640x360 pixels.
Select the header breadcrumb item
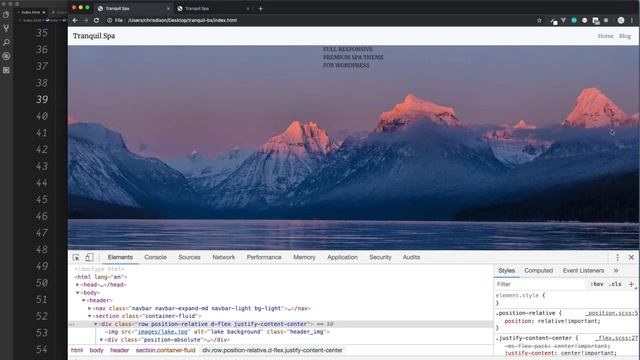coord(120,350)
